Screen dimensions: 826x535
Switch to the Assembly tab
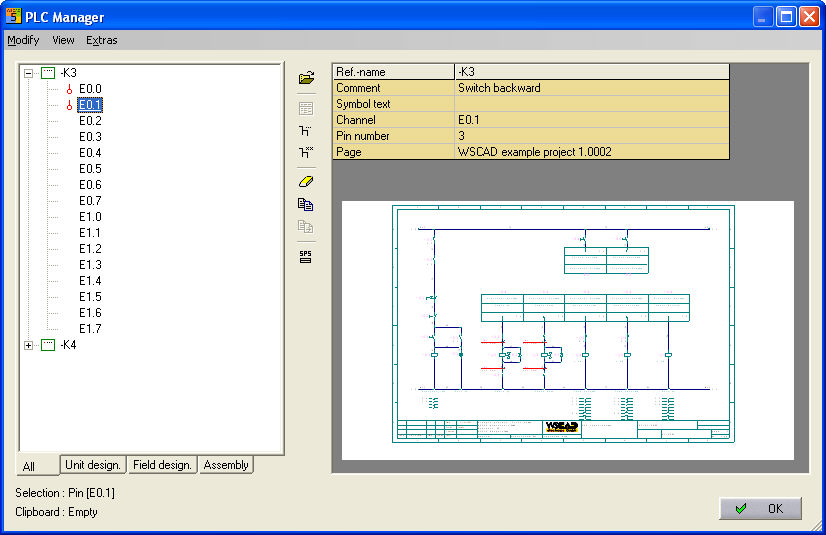[226, 465]
